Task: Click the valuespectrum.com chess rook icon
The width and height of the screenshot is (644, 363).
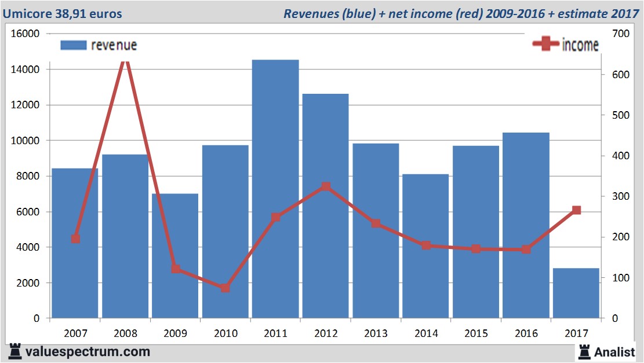Action: click(15, 351)
